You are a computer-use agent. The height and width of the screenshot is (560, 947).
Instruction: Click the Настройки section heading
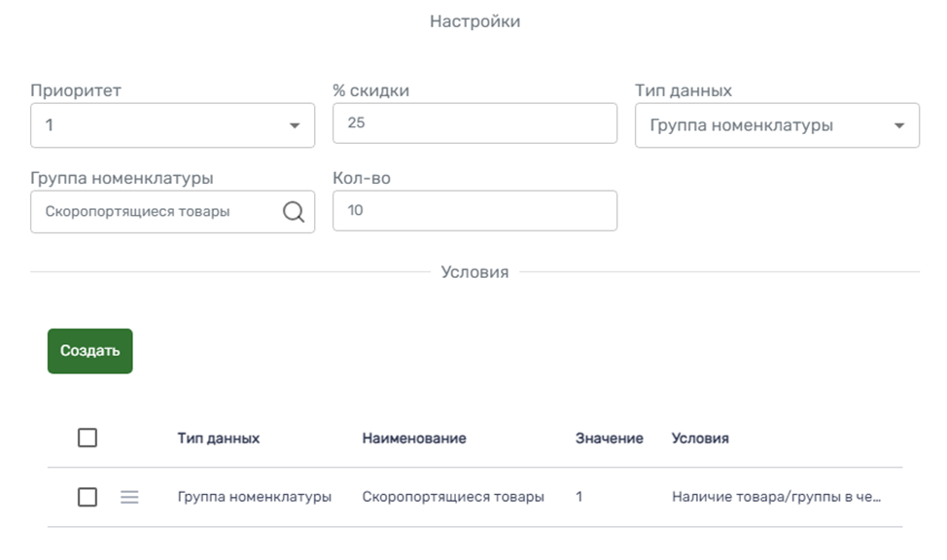pos(474,21)
